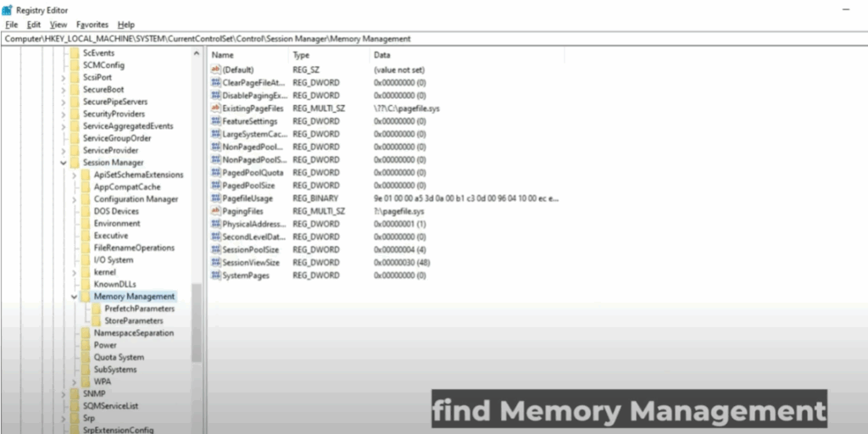
Task: Select the SQMServiceList key
Action: point(111,406)
